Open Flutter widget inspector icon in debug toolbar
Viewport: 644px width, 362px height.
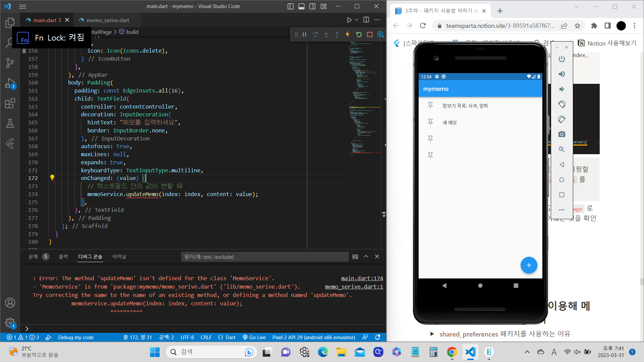pyautogui.click(x=380, y=35)
